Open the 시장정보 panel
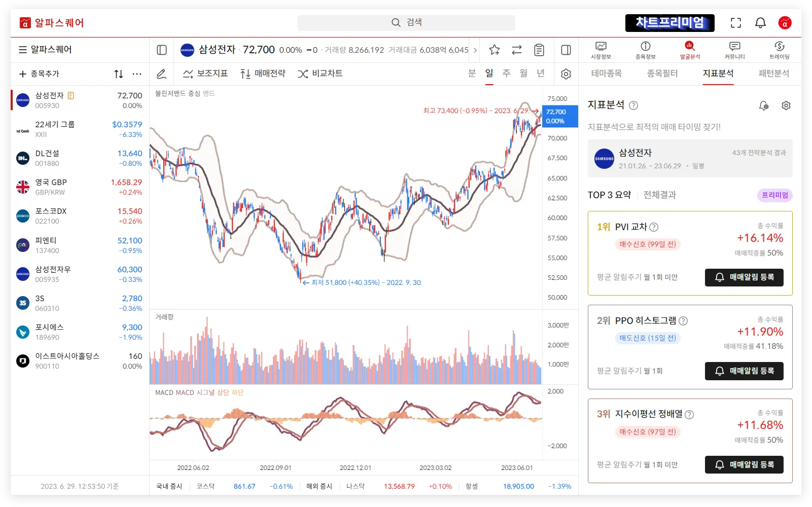 pos(601,50)
